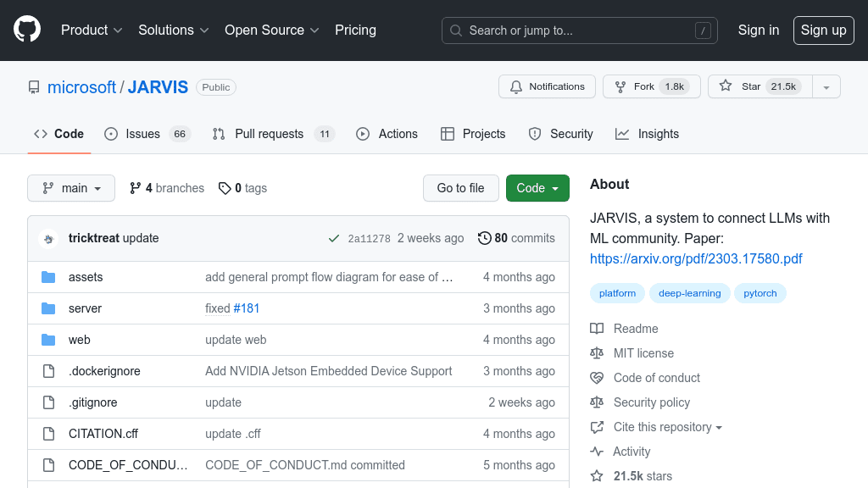Click the search or jump to field
Image resolution: width=868 pixels, height=488 pixels.
579,30
